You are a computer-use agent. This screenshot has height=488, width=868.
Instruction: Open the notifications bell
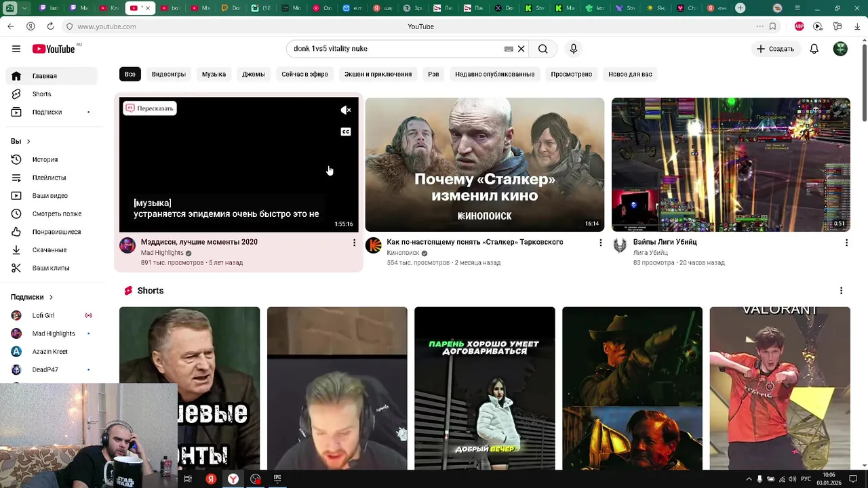point(814,49)
